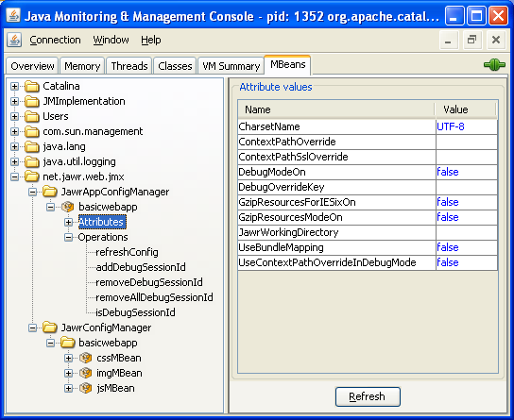Click the Refresh button
The height and width of the screenshot is (420, 514).
click(x=368, y=396)
